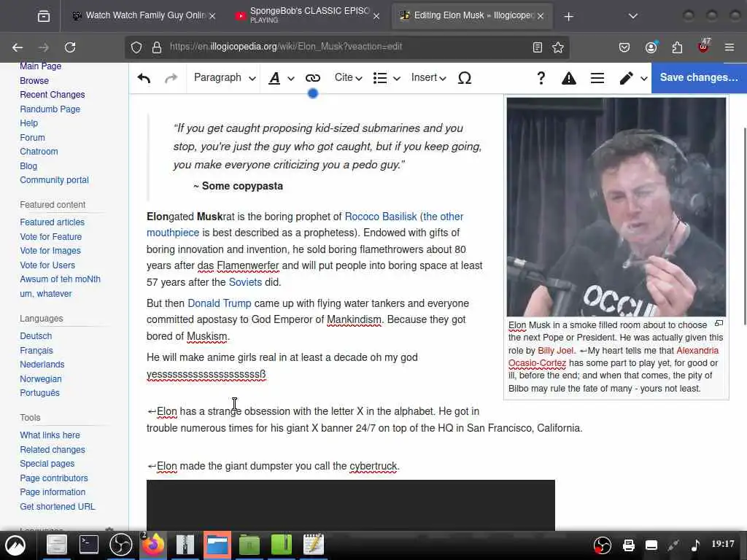Reload the page with refresh icon
The width and height of the screenshot is (747, 560).
70,47
